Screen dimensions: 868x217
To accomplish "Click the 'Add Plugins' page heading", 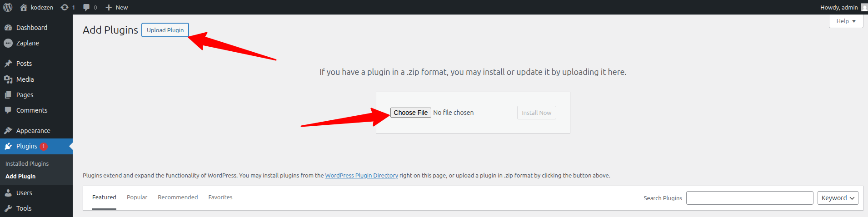I will [x=110, y=30].
